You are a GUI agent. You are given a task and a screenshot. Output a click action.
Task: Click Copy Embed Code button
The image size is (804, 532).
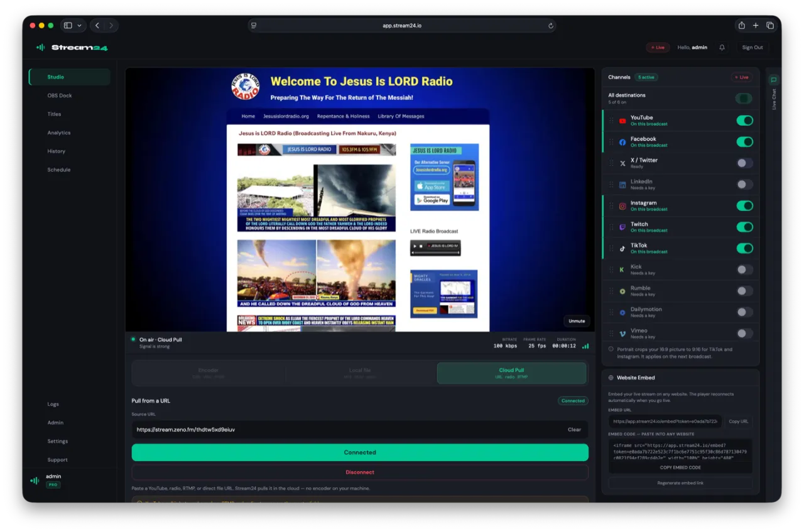tap(680, 467)
